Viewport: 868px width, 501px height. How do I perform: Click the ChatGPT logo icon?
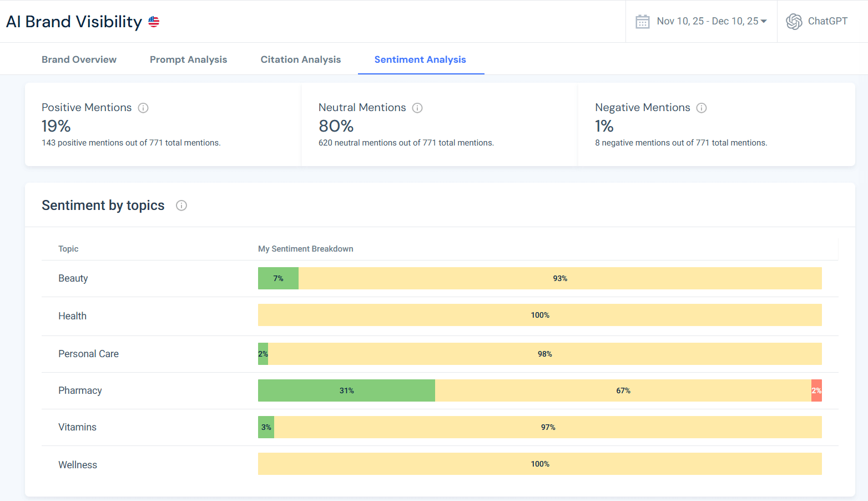(794, 21)
